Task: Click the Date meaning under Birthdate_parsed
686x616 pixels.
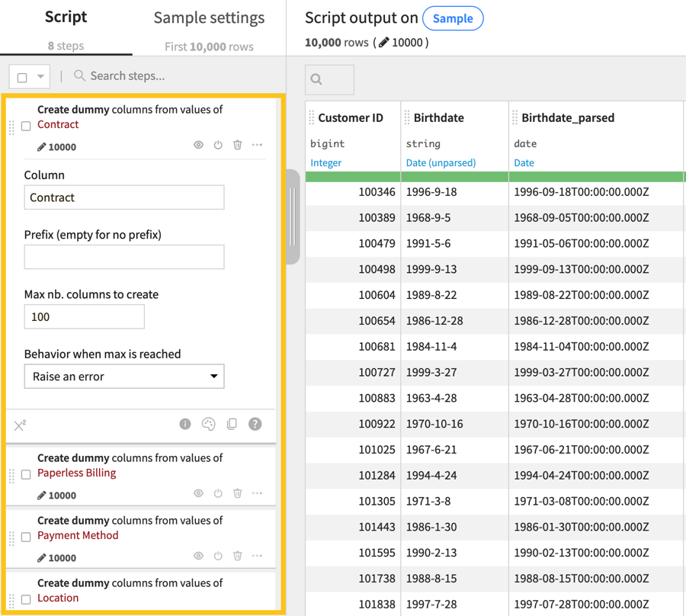Action: tap(524, 162)
